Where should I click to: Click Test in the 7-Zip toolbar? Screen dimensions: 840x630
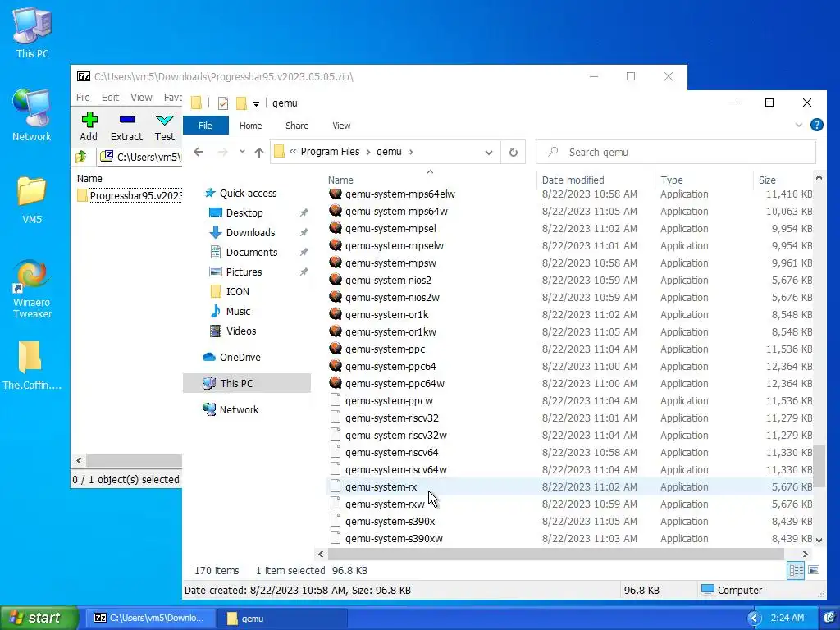click(x=164, y=127)
